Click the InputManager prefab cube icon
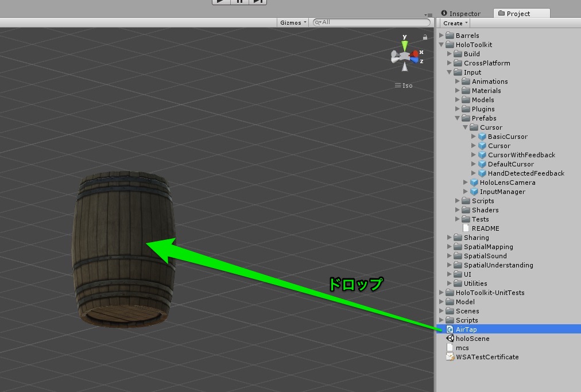Viewport: 581px width, 392px height. [x=474, y=192]
